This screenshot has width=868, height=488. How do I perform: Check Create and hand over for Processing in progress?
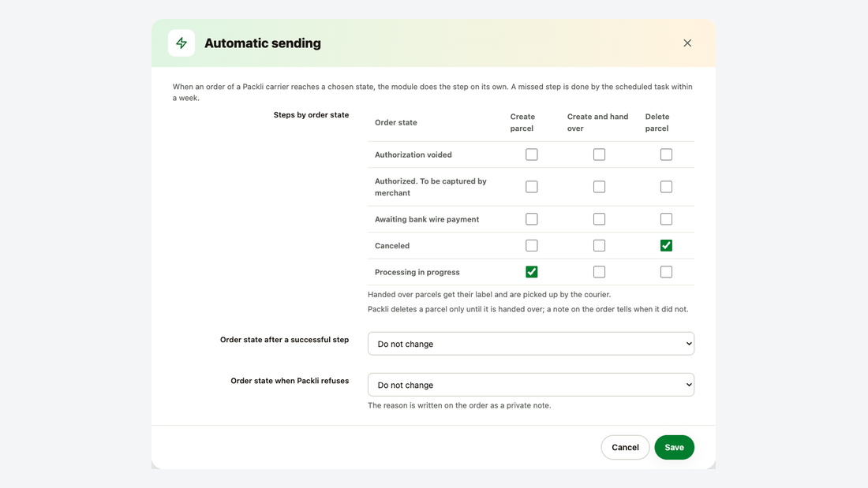(599, 272)
